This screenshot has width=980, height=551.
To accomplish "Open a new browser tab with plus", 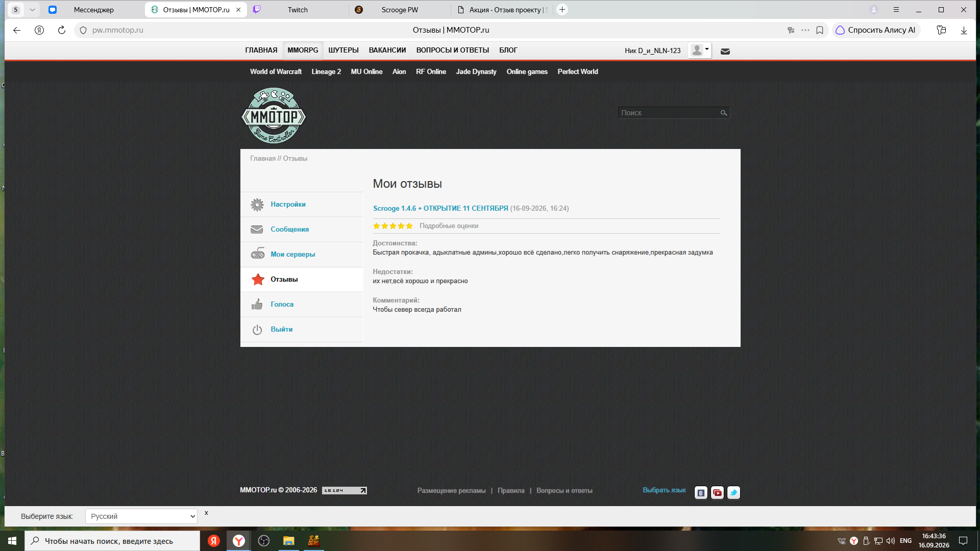I will (x=562, y=10).
